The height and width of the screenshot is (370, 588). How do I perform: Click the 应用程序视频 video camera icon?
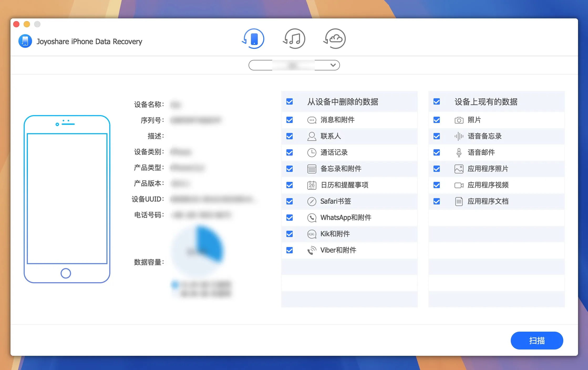point(459,185)
